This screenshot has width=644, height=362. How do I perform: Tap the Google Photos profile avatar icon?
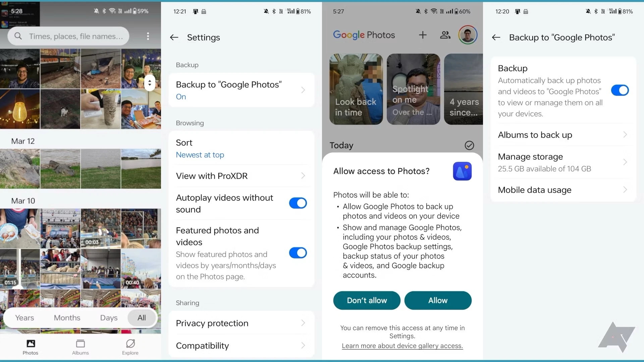(x=467, y=35)
